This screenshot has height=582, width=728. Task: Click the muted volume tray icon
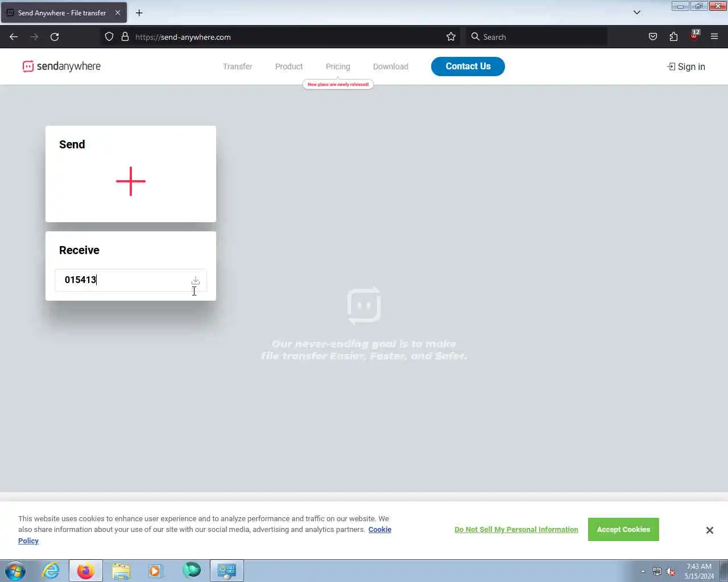click(x=671, y=572)
